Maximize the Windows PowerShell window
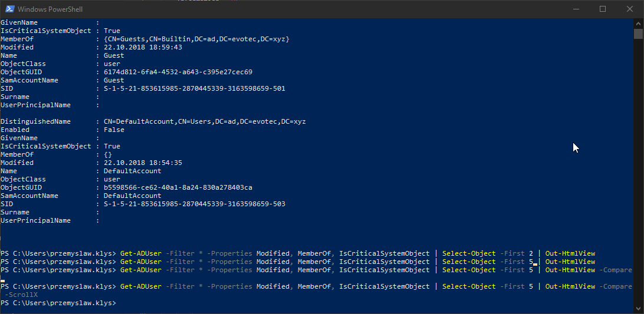Image resolution: width=644 pixels, height=314 pixels. tap(602, 9)
